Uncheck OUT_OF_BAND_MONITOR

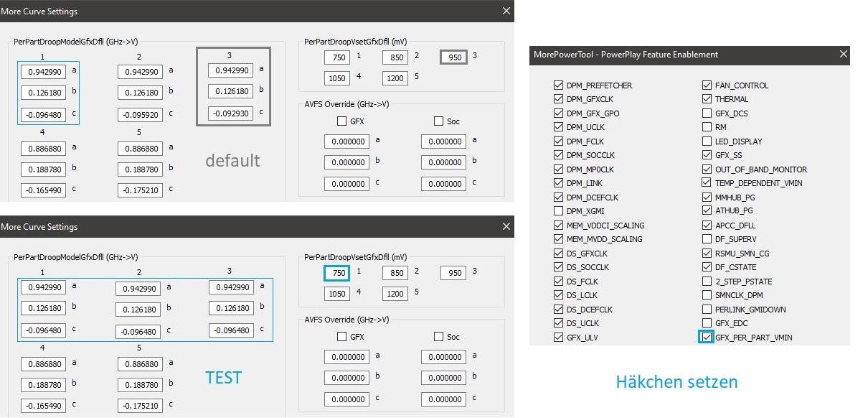tap(707, 169)
